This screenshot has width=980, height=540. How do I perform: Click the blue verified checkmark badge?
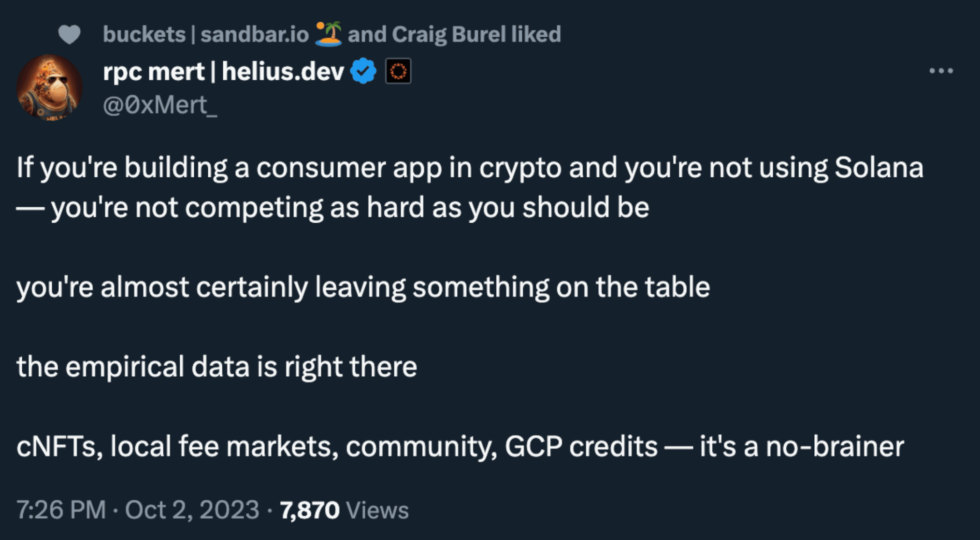click(x=363, y=71)
